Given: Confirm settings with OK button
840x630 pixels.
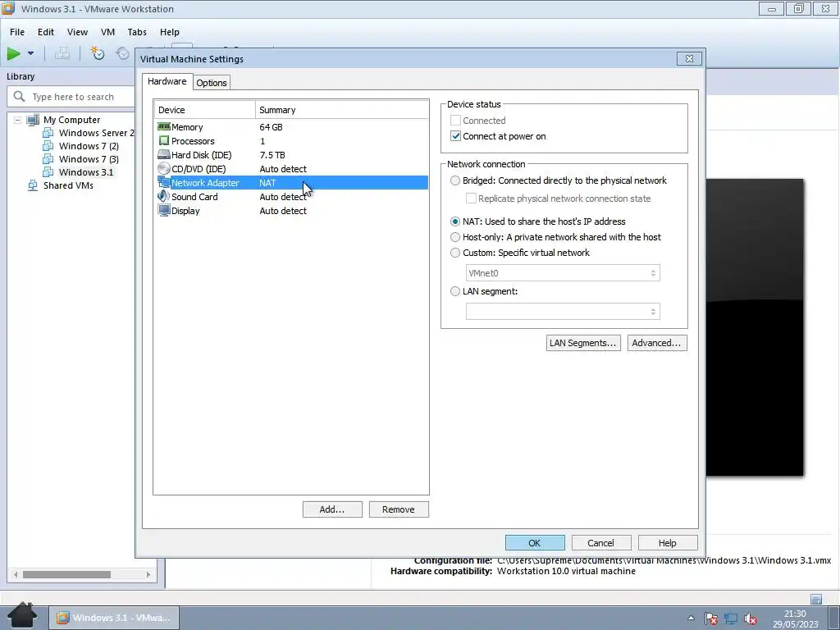Looking at the screenshot, I should [x=535, y=543].
